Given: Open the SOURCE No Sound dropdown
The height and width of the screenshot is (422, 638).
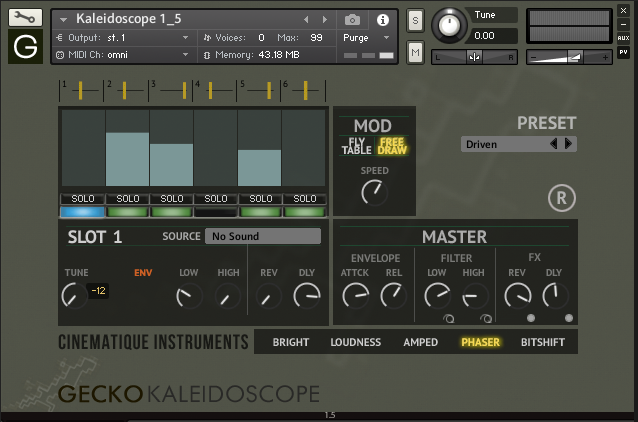Looking at the screenshot, I should tap(263, 236).
